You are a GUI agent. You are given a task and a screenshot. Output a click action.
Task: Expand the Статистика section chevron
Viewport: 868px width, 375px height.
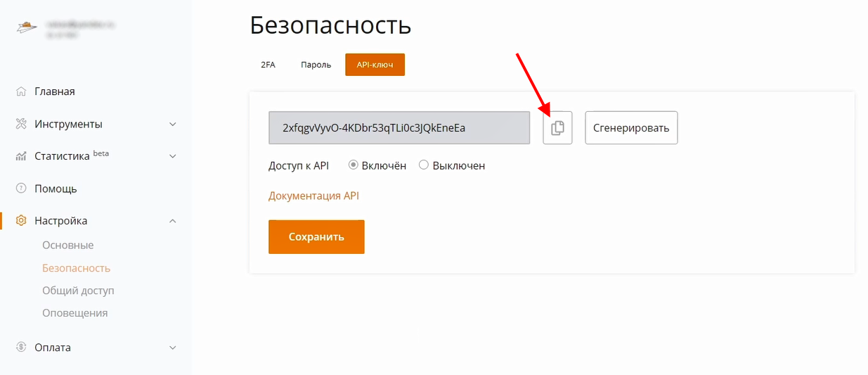pos(173,156)
